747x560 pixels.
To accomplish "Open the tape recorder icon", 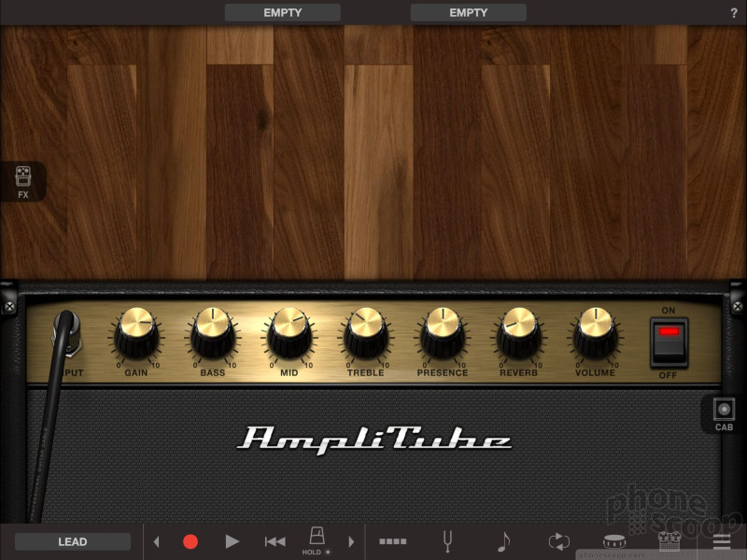I will pos(669,541).
